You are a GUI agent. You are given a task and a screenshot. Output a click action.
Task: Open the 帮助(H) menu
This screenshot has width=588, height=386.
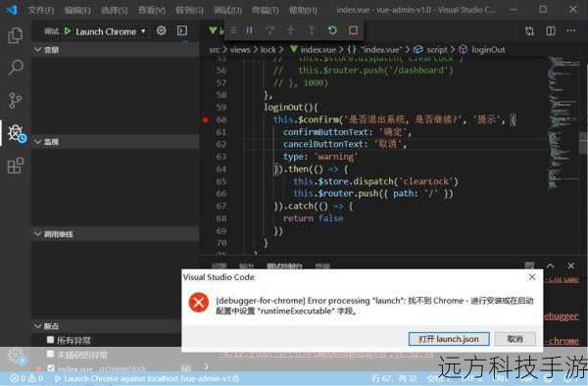coord(303,10)
